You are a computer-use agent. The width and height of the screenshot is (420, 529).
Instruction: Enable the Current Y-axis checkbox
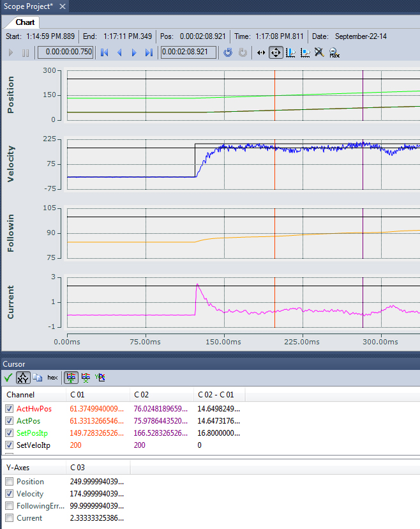pyautogui.click(x=9, y=518)
